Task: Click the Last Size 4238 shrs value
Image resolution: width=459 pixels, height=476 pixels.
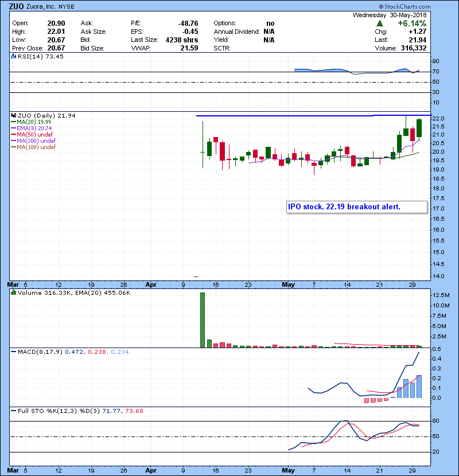Action: click(182, 40)
